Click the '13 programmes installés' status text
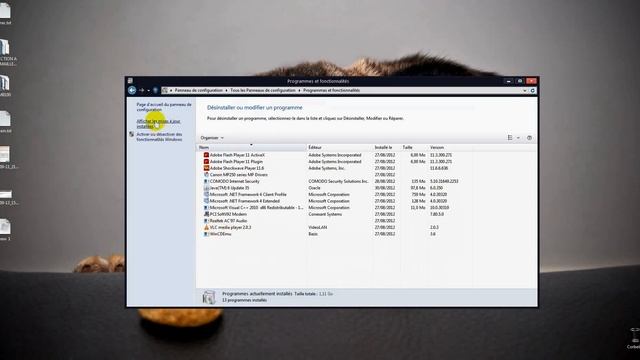 point(244,300)
